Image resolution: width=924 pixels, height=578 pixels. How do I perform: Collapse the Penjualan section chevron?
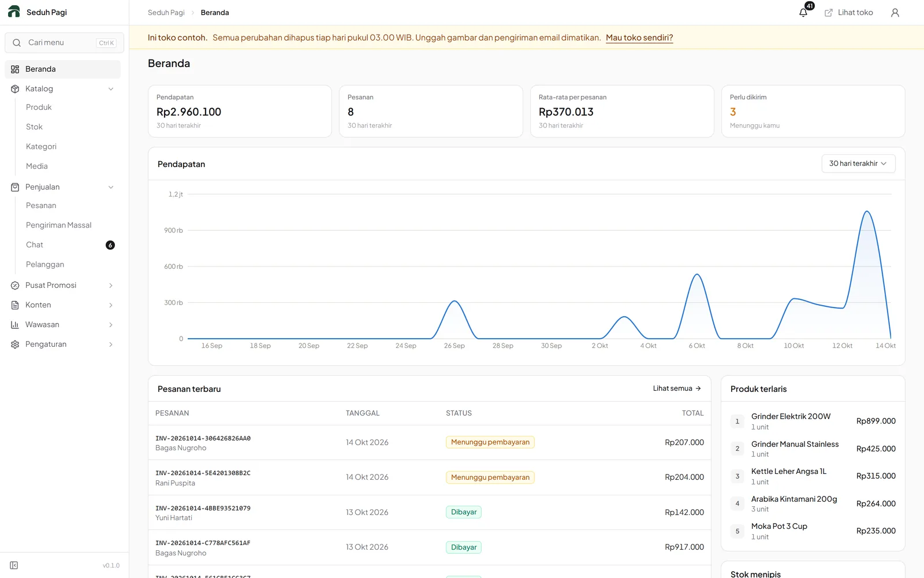pyautogui.click(x=111, y=187)
